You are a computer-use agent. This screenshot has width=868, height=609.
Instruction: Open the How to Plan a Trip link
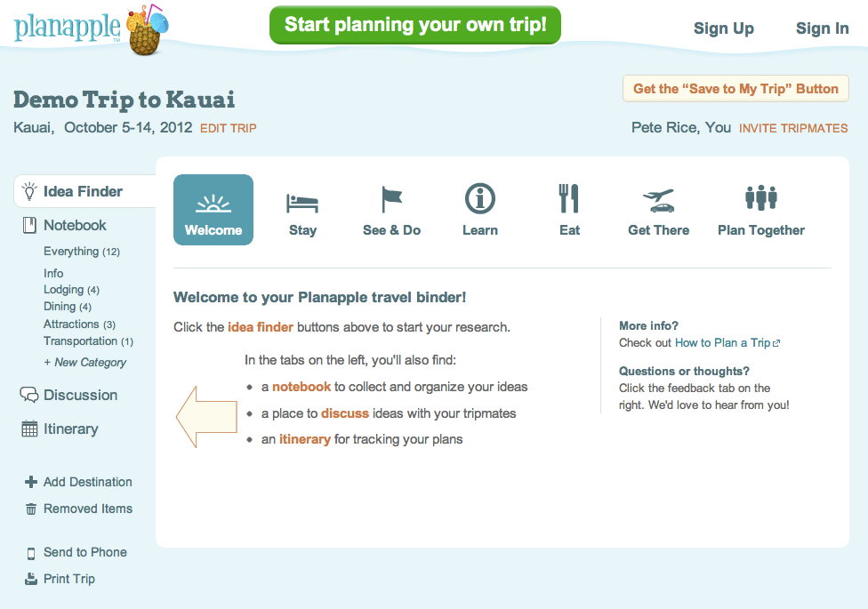[x=722, y=343]
